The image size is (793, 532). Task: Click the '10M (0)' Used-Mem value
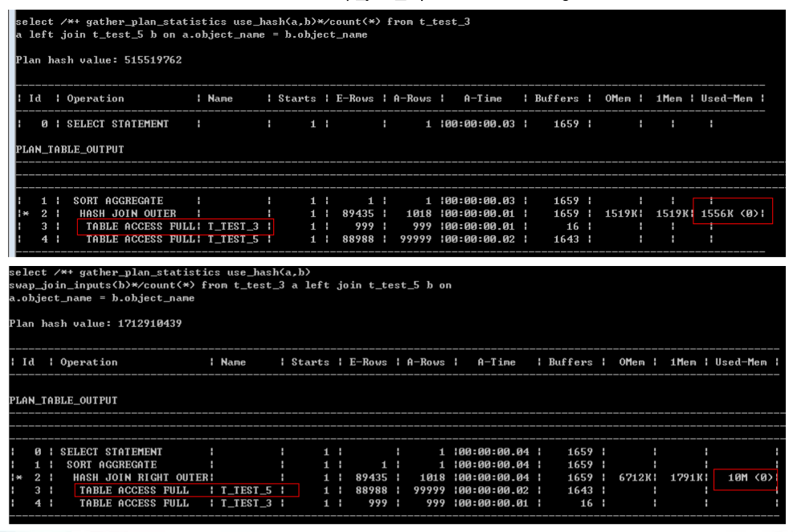750,478
